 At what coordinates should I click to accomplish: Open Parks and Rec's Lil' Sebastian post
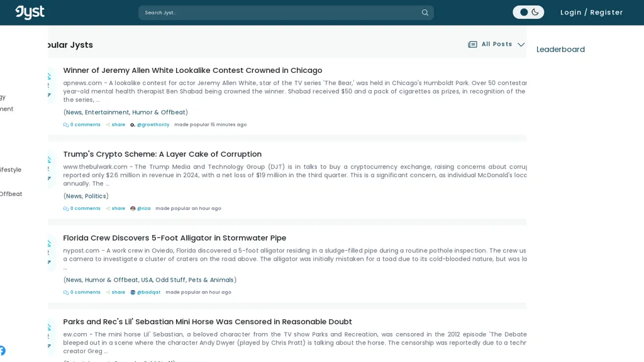[208, 322]
